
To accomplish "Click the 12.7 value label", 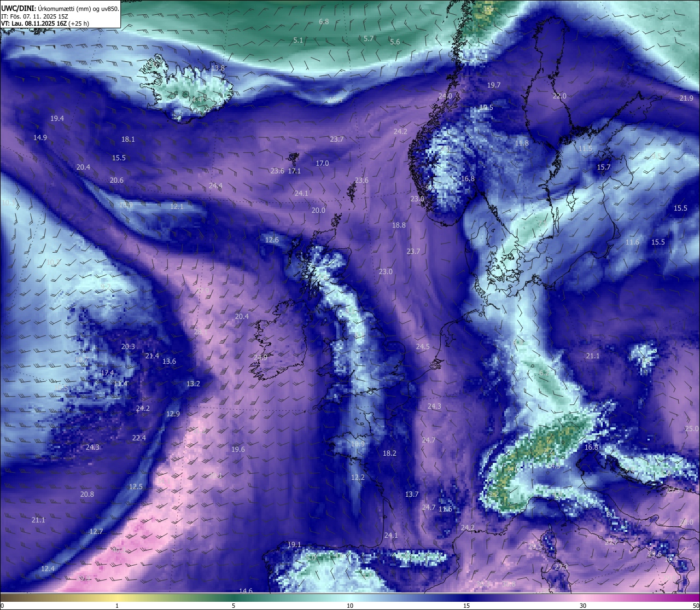I will (x=96, y=532).
